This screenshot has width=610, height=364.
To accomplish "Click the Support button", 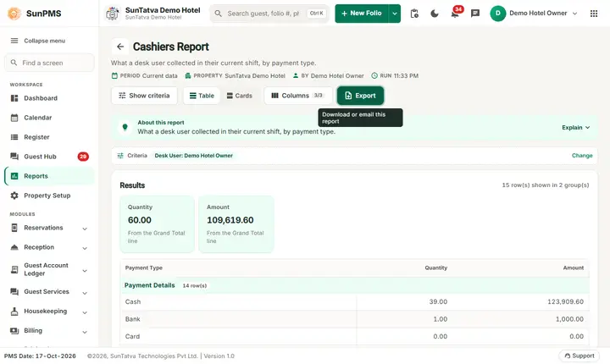I will (x=579, y=356).
